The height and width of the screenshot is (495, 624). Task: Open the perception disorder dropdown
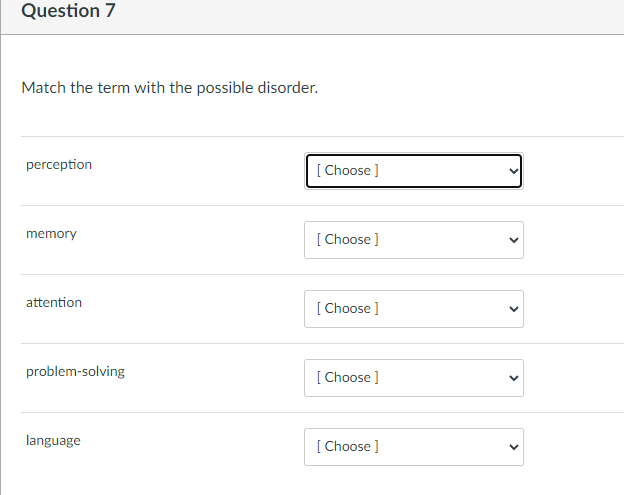pyautogui.click(x=413, y=170)
